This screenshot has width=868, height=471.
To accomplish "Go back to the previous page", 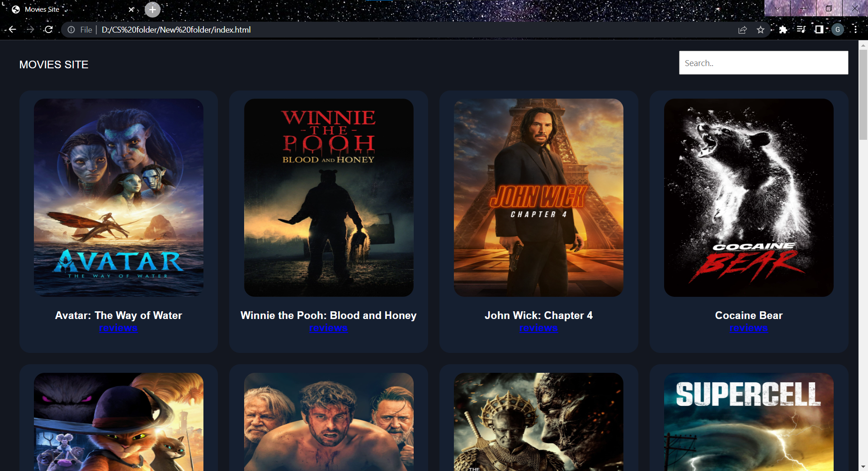I will click(x=12, y=29).
